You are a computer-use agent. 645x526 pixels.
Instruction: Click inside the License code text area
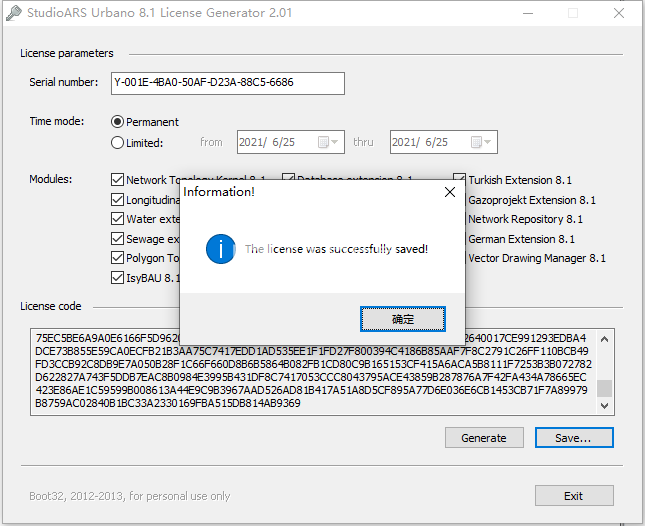[x=313, y=371]
